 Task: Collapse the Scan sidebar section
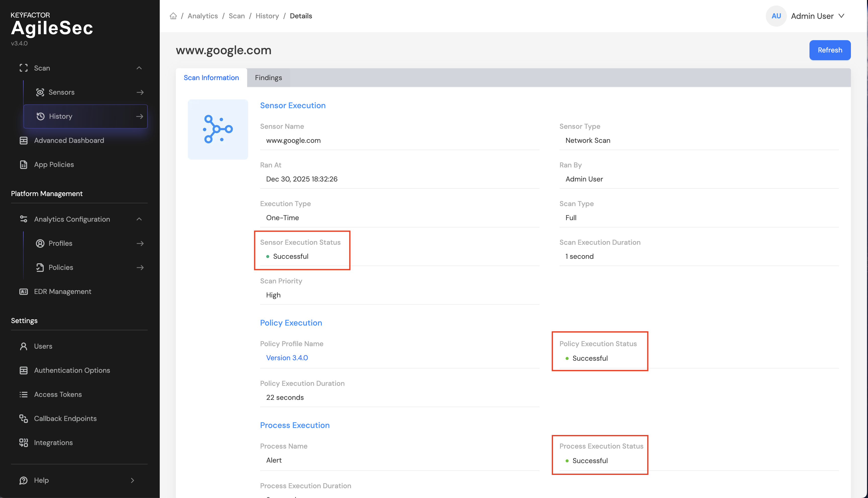139,68
